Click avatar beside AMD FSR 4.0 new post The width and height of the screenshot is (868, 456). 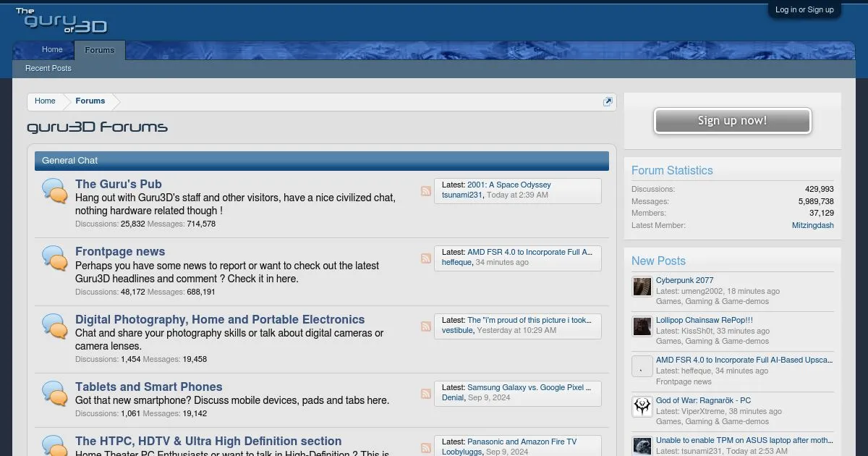tap(642, 366)
